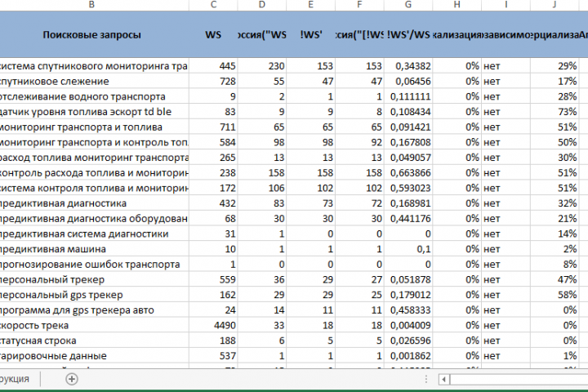Image resolution: width=588 pixels, height=392 pixels.
Task: Select cell 'персональный трекер'
Action: coord(94,279)
